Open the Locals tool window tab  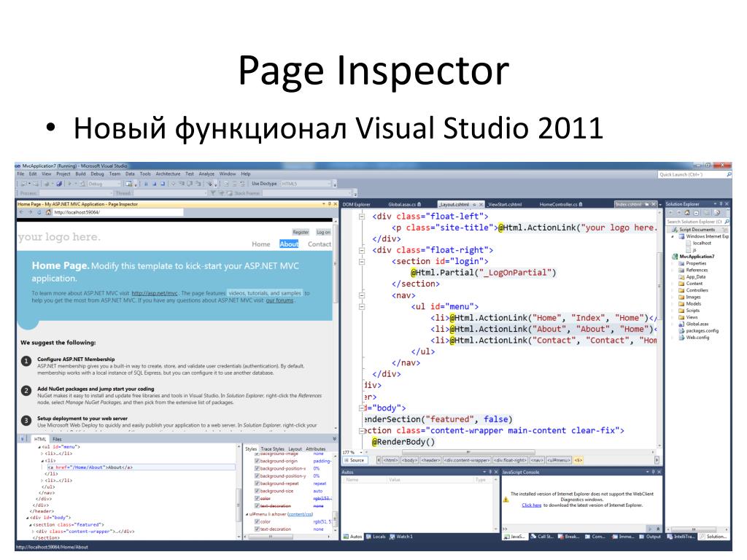376,537
